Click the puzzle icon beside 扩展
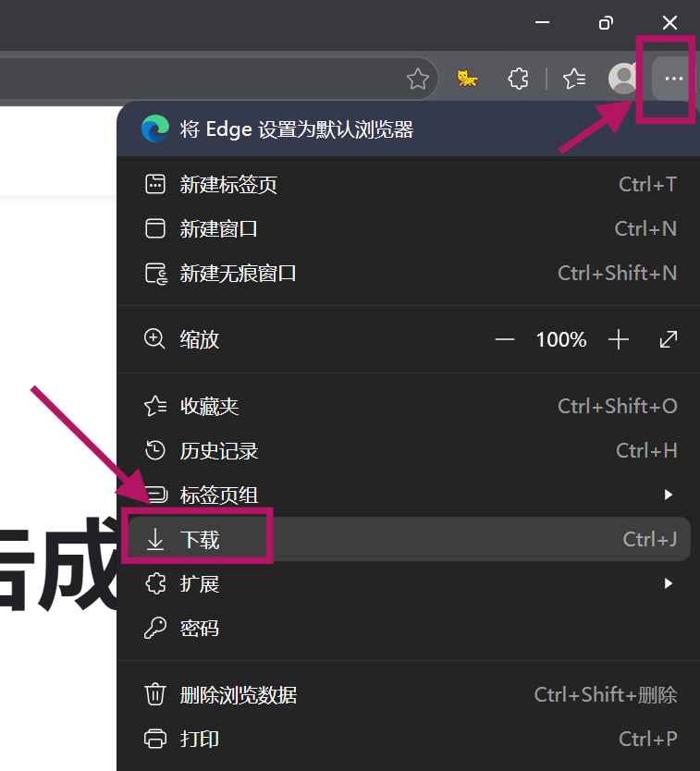This screenshot has width=700, height=771. click(x=155, y=583)
